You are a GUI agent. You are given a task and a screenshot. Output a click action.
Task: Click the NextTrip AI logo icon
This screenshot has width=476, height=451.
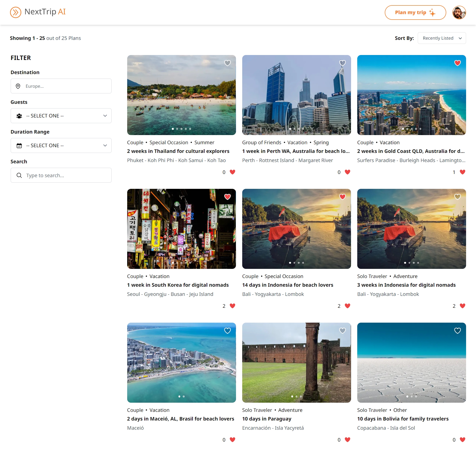(15, 12)
